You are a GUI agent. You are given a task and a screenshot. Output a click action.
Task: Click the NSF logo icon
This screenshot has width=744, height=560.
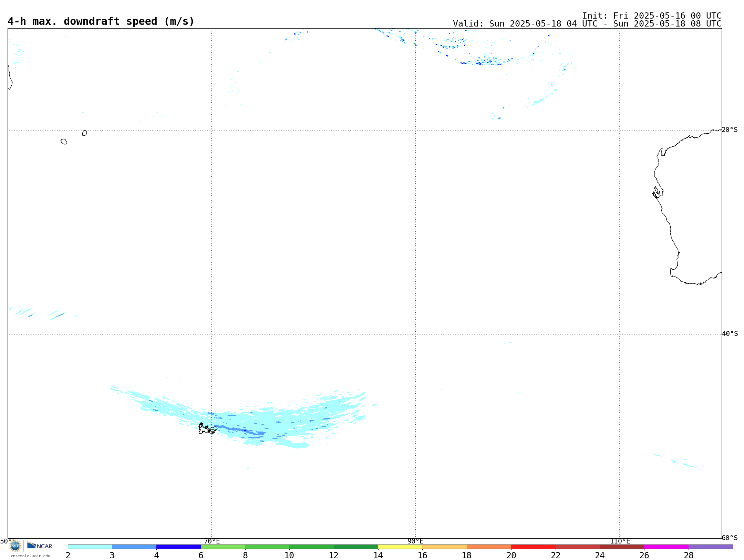click(x=15, y=546)
